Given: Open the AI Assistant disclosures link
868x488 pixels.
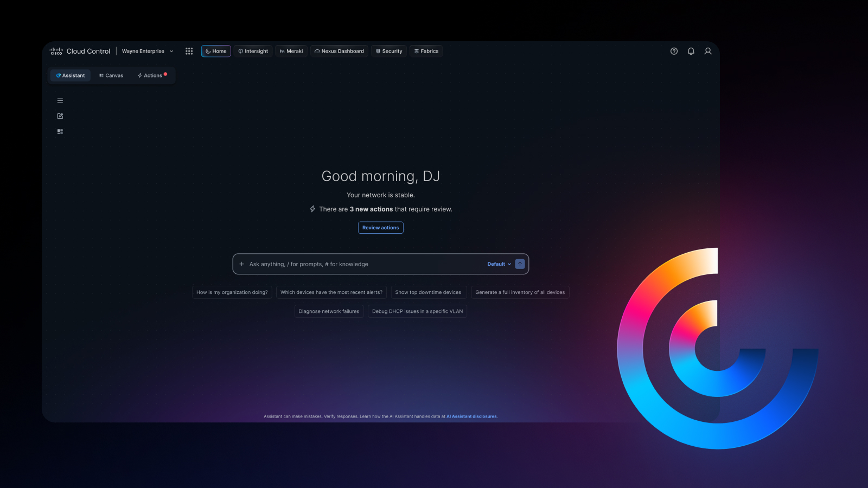Looking at the screenshot, I should pyautogui.click(x=472, y=416).
